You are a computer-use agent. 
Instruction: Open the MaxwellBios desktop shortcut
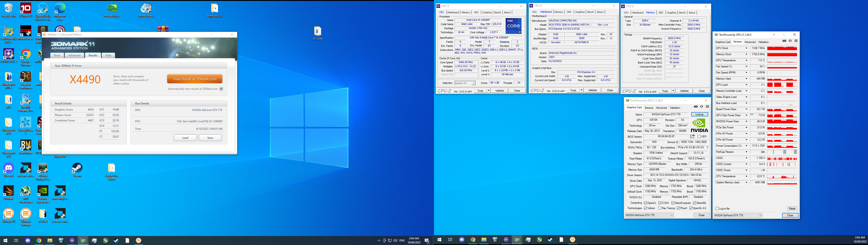111,10
